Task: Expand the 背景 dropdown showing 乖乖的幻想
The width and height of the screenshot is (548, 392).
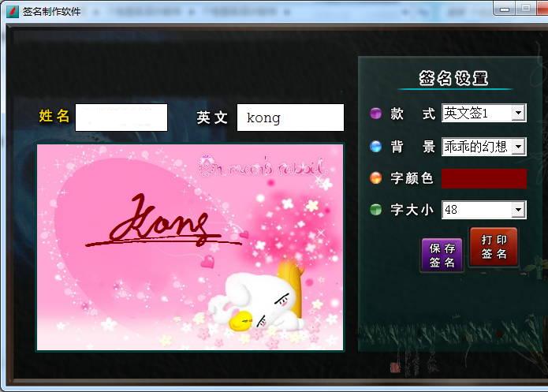Action: 518,146
